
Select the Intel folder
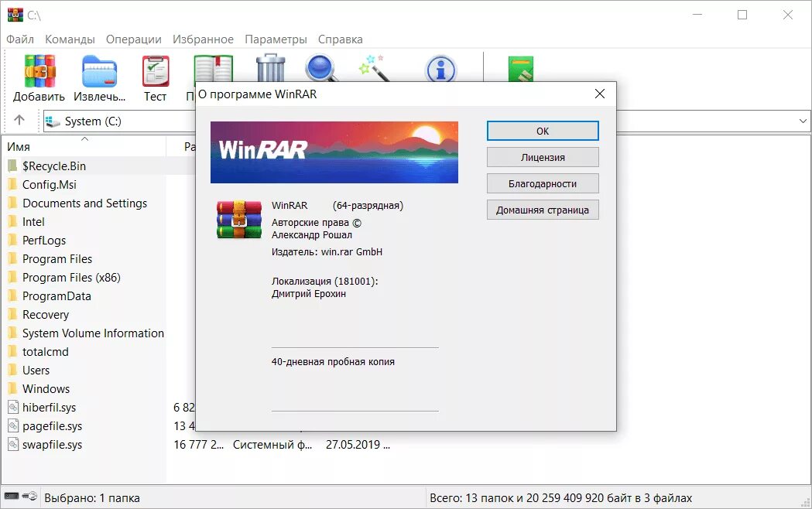point(33,222)
